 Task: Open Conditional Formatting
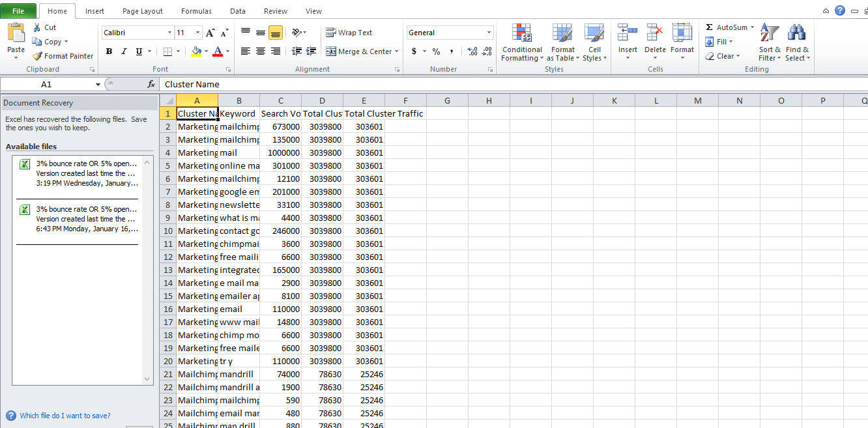(x=522, y=43)
